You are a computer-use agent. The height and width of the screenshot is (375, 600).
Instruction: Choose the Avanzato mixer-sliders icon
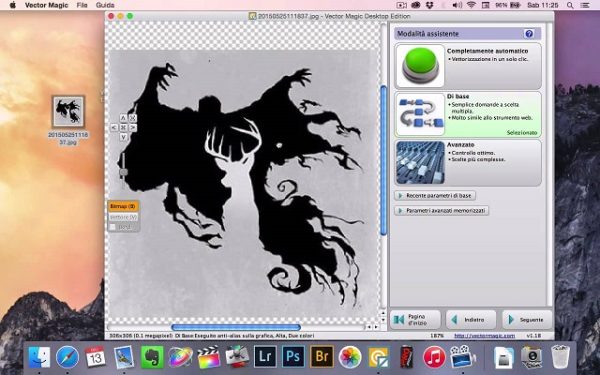(420, 163)
